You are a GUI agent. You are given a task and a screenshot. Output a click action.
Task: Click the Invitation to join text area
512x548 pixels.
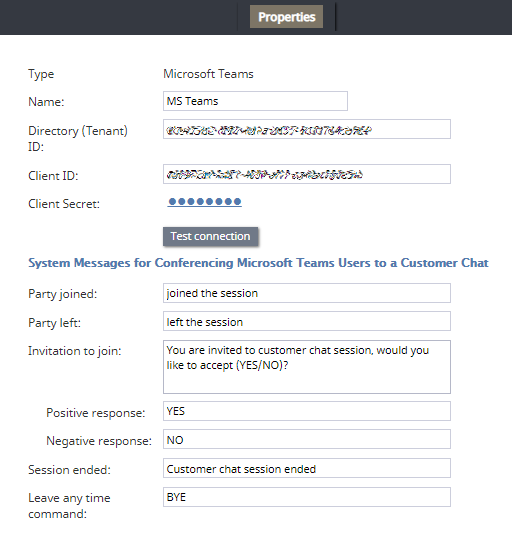[307, 367]
